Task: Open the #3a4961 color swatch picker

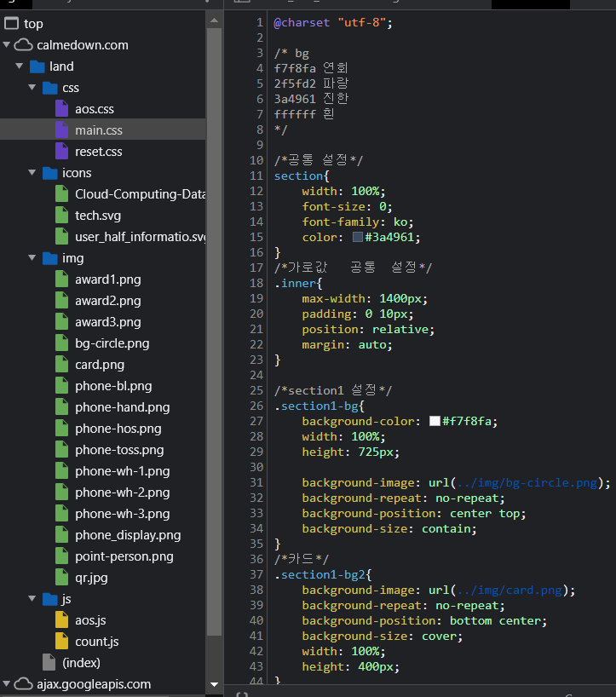Action: pos(358,237)
